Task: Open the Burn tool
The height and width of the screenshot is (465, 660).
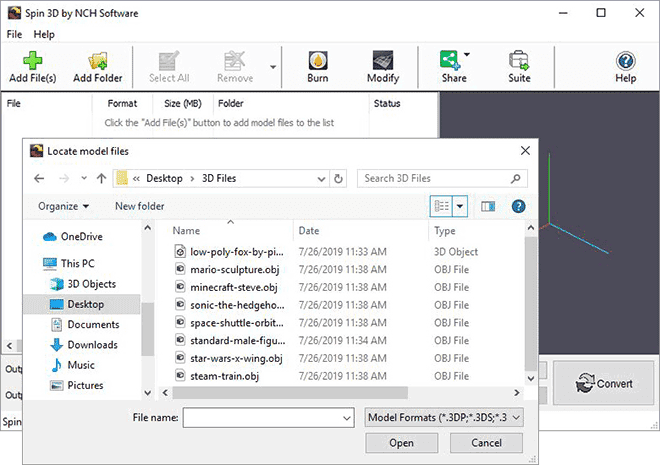Action: 318,67
